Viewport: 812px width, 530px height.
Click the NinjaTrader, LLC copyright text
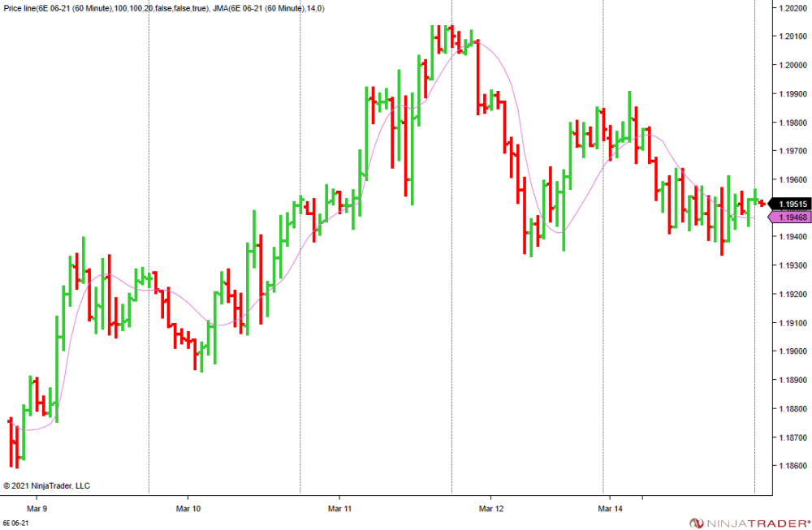[47, 485]
